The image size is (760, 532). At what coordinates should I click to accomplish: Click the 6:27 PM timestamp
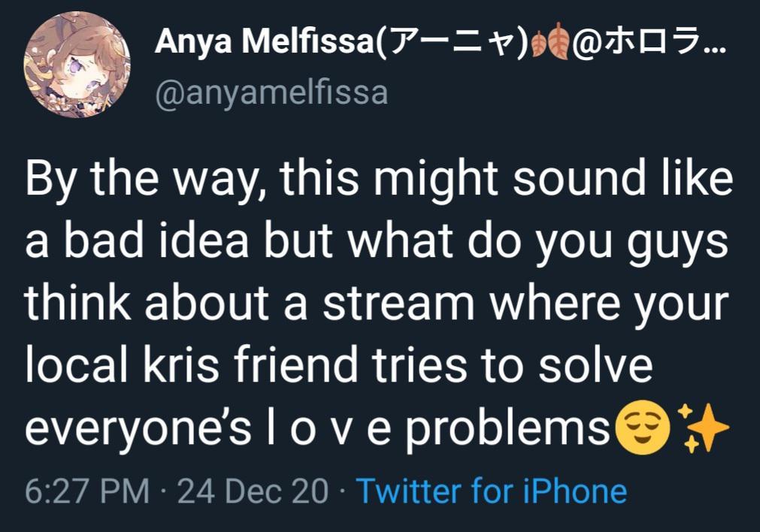(86, 491)
